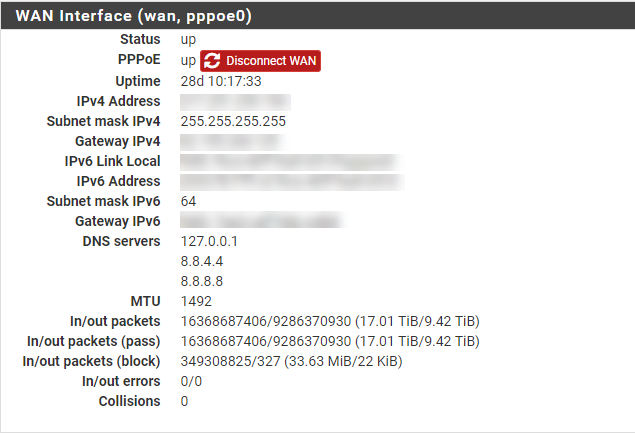Click DNS server 127.0.0.1

209,241
